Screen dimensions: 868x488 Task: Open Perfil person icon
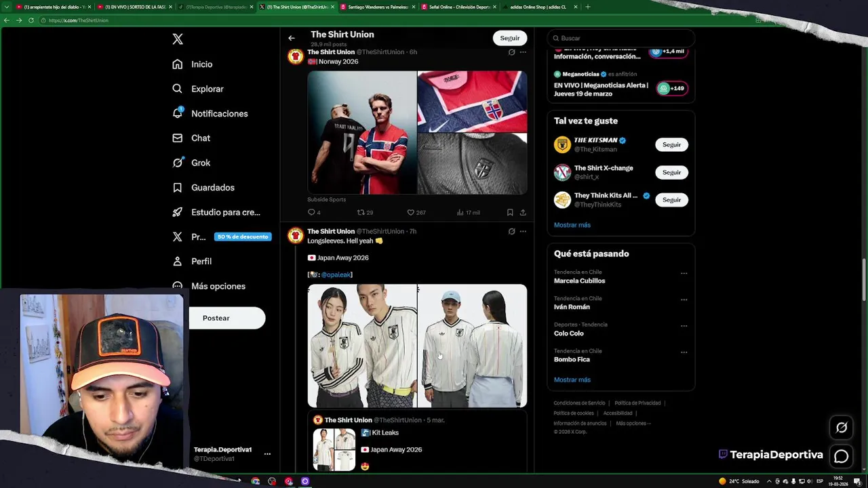(177, 261)
